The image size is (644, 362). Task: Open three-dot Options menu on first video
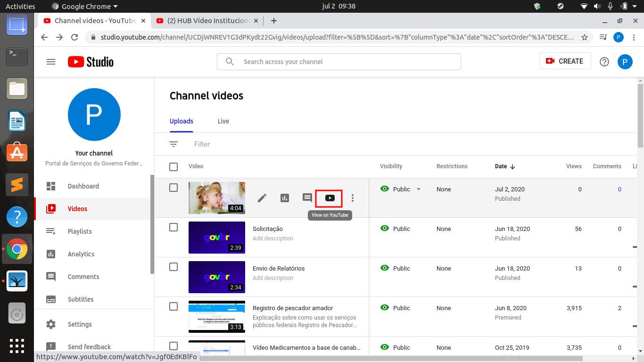pos(353,198)
